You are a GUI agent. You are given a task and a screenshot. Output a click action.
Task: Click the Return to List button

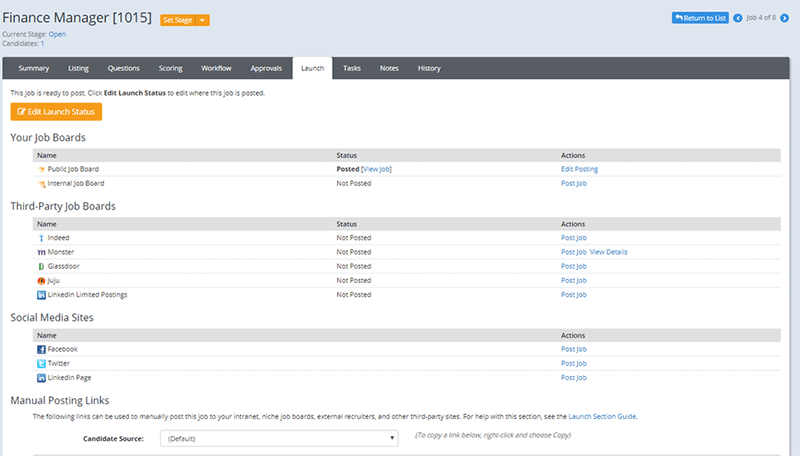pos(699,18)
